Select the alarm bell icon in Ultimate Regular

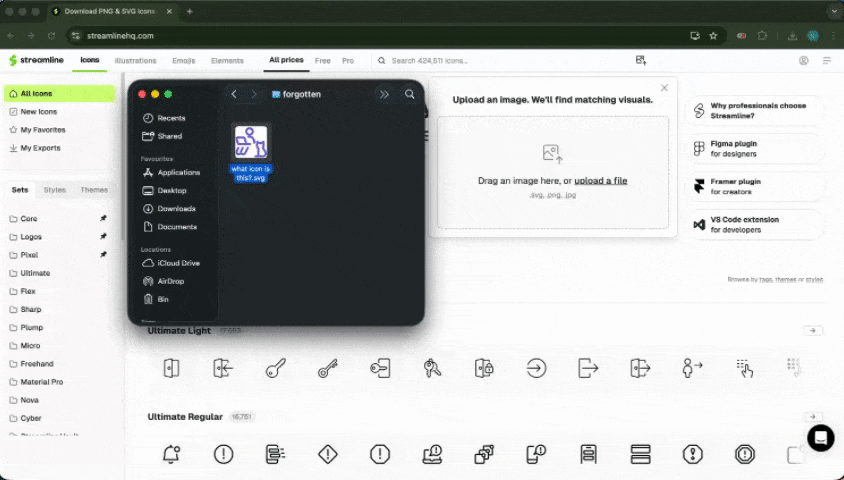click(171, 454)
